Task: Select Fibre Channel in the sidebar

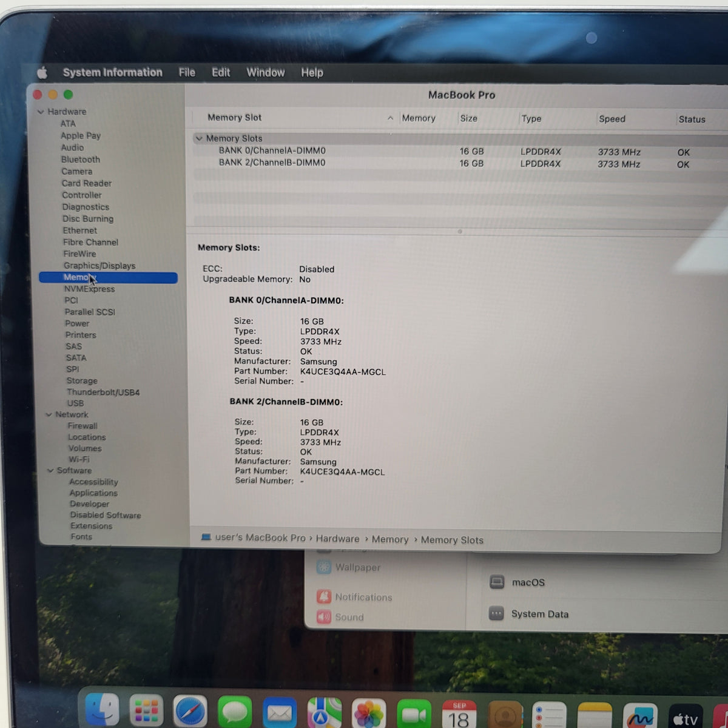Action: point(91,242)
